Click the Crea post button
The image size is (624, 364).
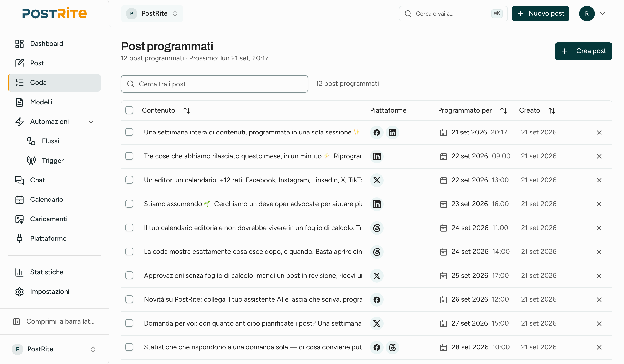click(x=583, y=51)
